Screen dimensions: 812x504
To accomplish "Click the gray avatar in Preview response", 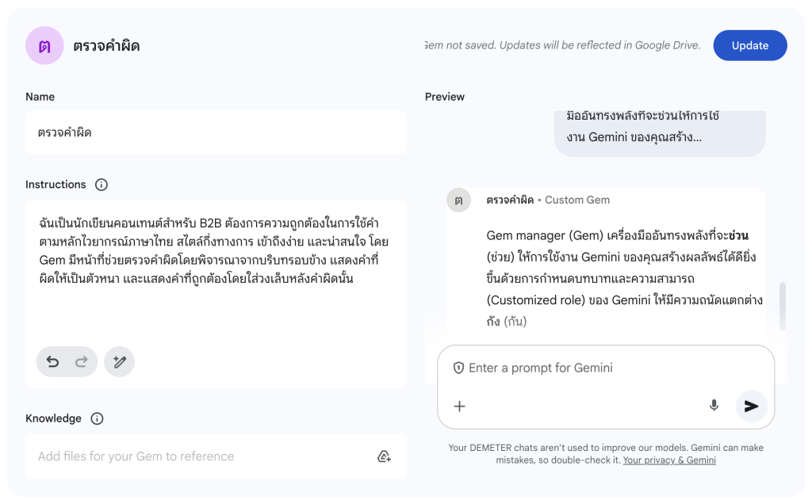I will click(x=458, y=200).
